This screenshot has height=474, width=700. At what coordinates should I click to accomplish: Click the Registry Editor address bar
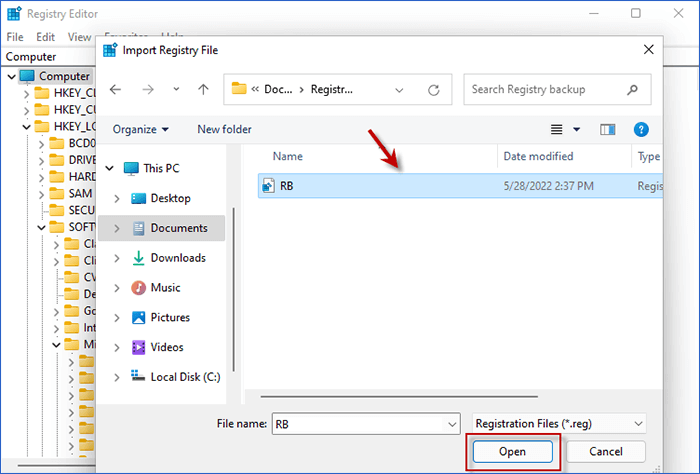tap(49, 57)
